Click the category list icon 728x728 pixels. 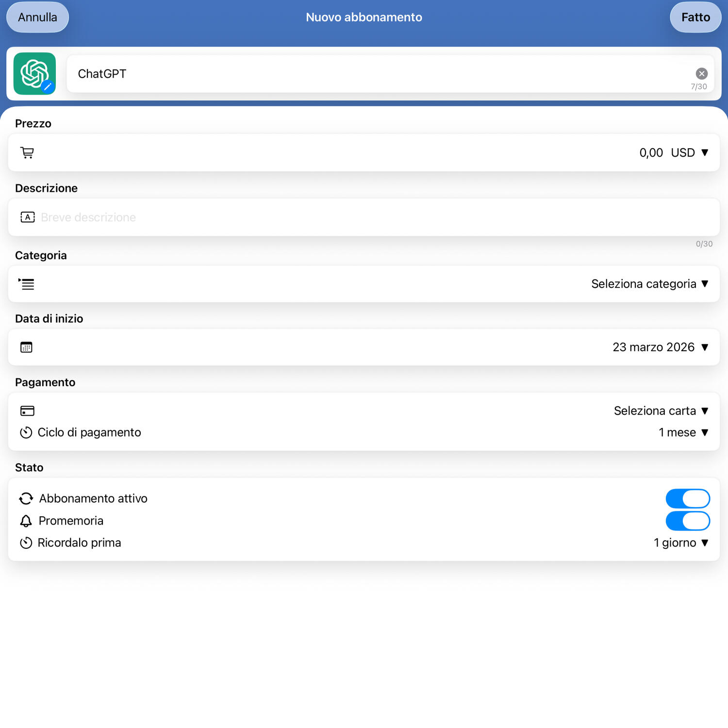pyautogui.click(x=27, y=284)
